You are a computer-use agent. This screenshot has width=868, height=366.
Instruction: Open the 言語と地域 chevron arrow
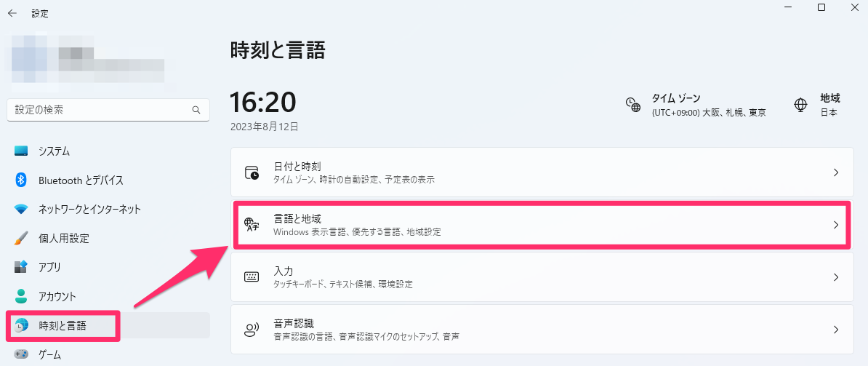point(836,225)
